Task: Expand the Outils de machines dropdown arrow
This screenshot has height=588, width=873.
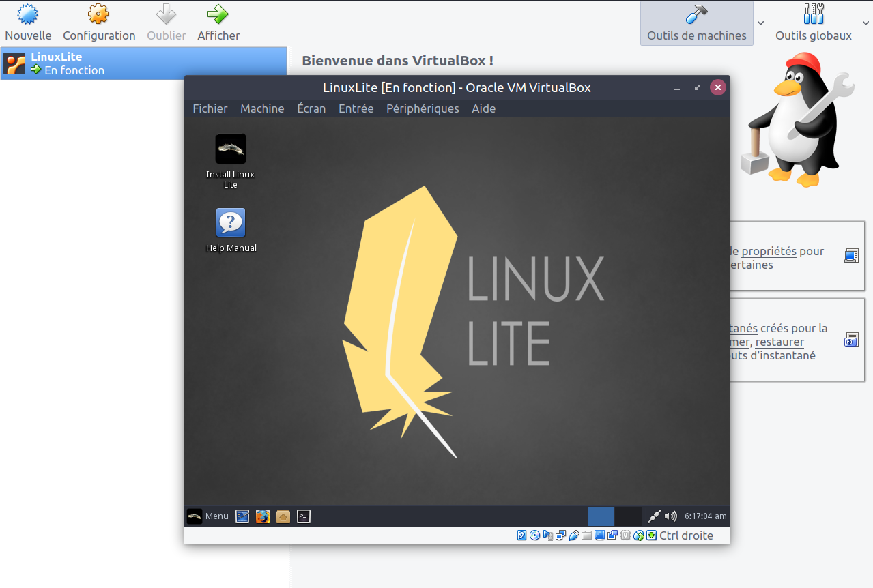Action: coord(761,23)
